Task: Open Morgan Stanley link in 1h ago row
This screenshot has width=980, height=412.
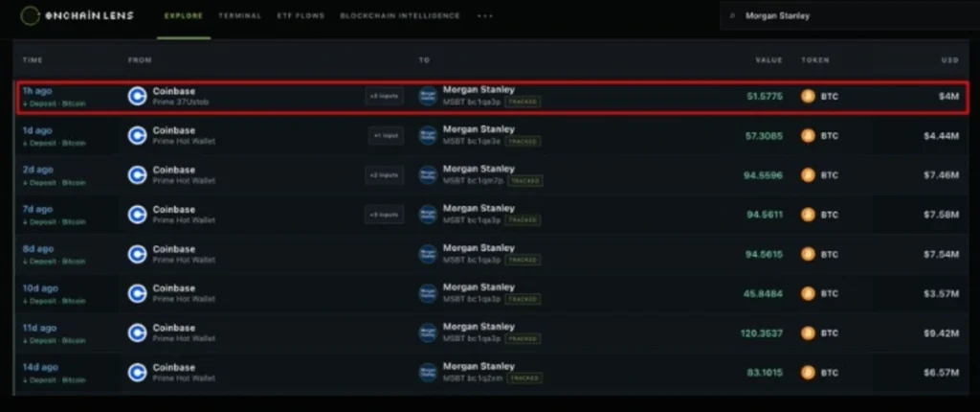Action: pyautogui.click(x=479, y=90)
